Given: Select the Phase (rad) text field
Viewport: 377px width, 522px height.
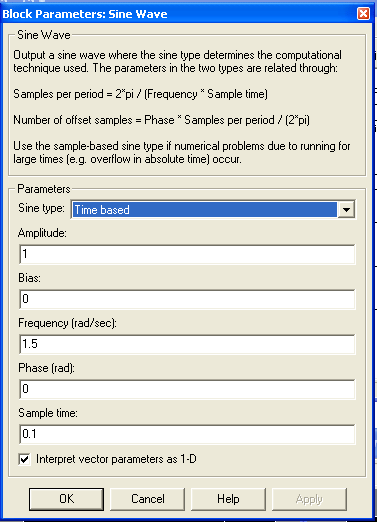Looking at the screenshot, I should (187, 389).
